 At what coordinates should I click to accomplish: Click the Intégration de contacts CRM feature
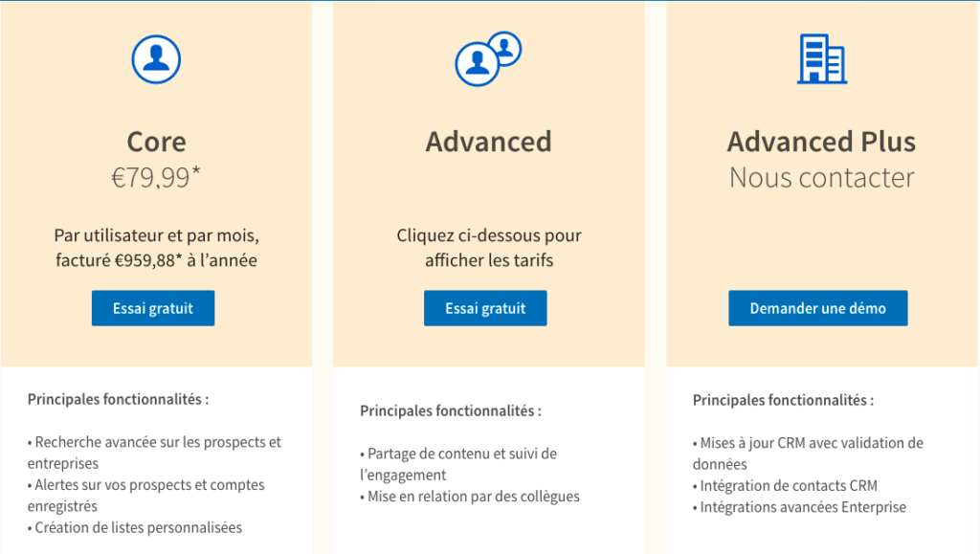pyautogui.click(x=789, y=485)
